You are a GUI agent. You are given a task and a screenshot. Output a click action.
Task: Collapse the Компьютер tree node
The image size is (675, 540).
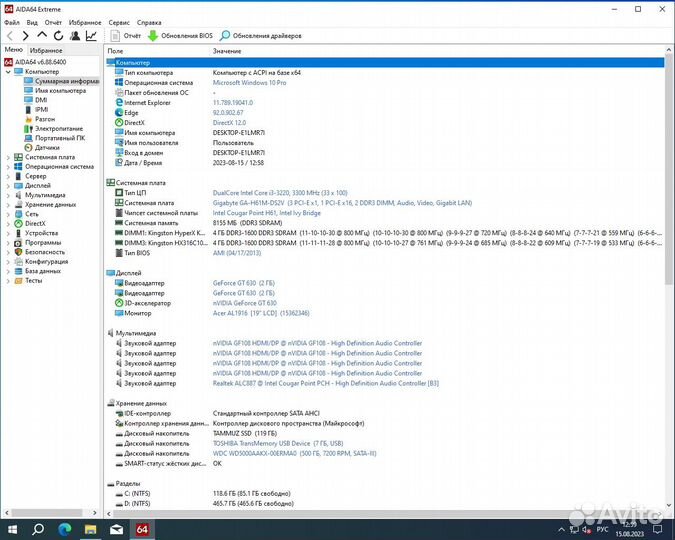[x=8, y=72]
